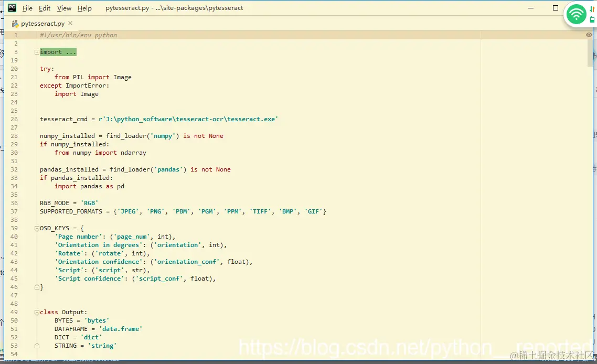Close the pytesseract.py tab
This screenshot has width=597, height=364.
pyautogui.click(x=70, y=23)
